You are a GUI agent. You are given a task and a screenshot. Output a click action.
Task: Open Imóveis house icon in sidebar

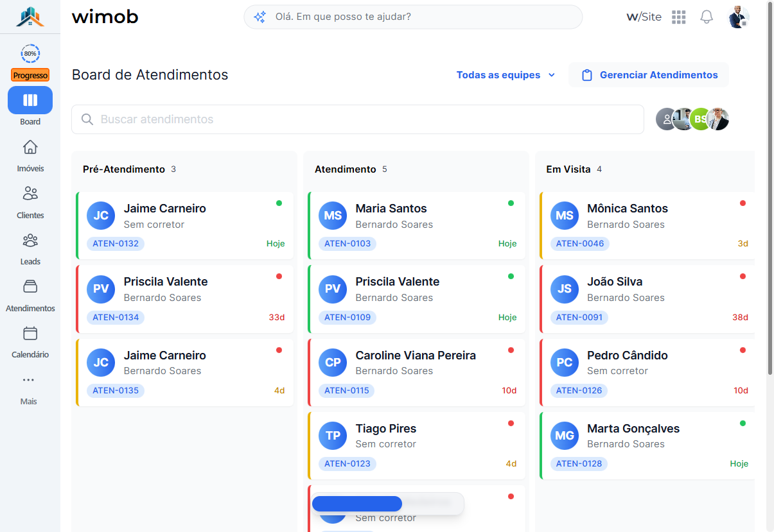(x=30, y=148)
